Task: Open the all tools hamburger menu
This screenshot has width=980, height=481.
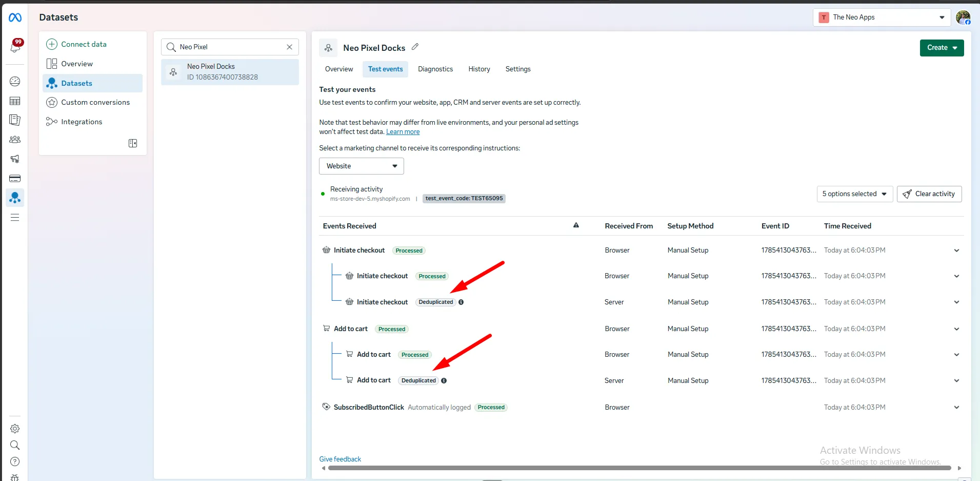Action: click(15, 217)
